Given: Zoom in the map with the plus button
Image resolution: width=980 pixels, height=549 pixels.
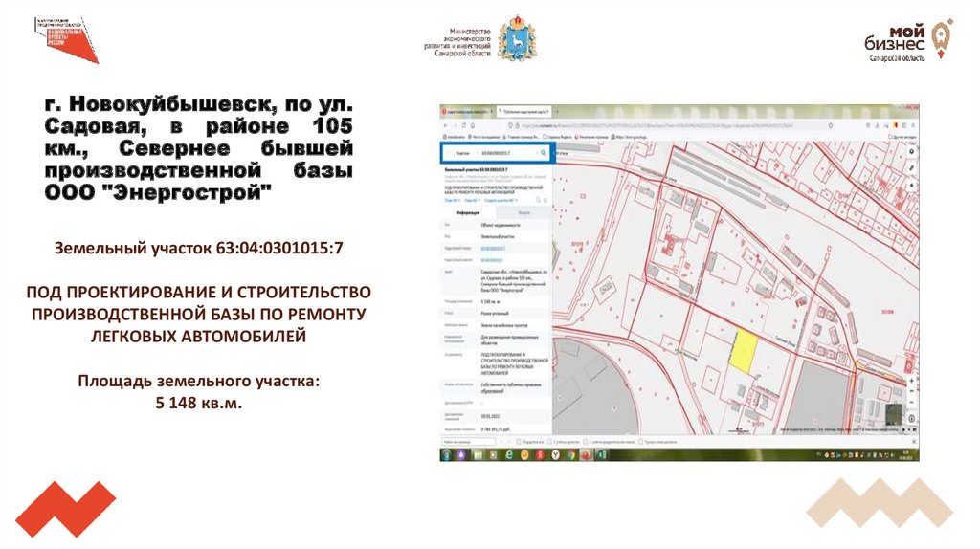Looking at the screenshot, I should coord(911,381).
